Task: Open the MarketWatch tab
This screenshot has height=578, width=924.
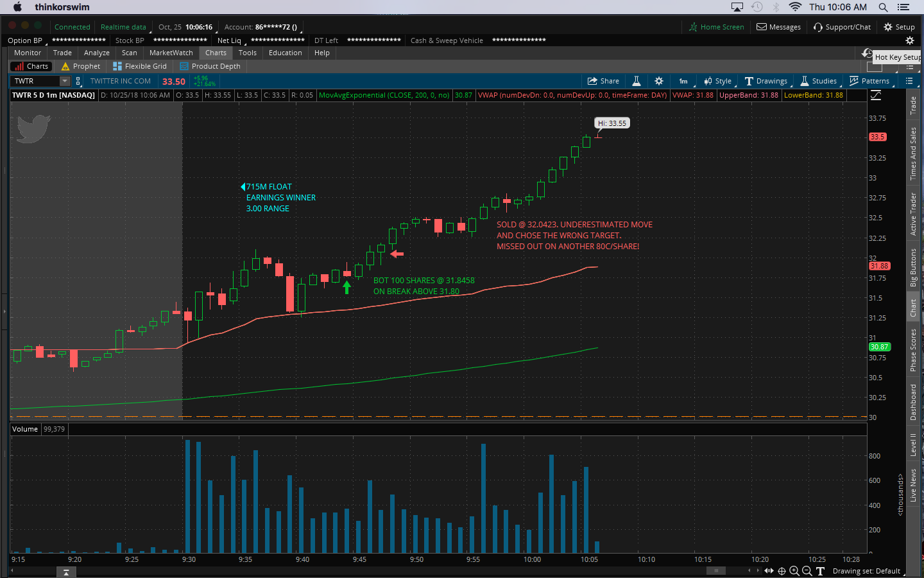Action: point(171,53)
